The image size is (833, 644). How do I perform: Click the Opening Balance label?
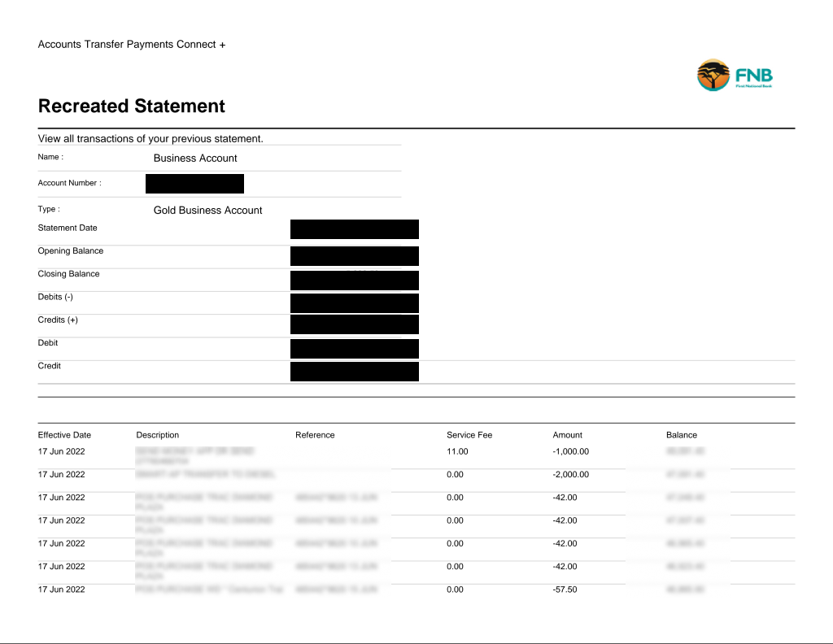71,251
